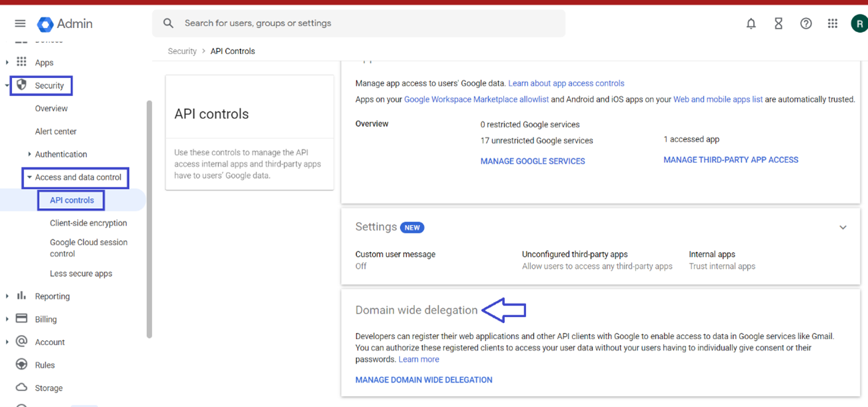
Task: Open the hourglass tasks icon
Action: click(x=779, y=23)
